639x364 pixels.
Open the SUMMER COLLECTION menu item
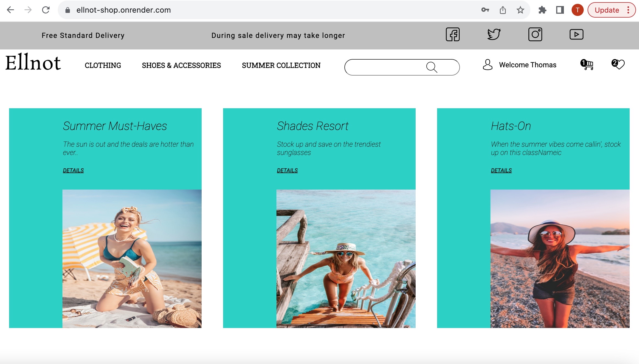pyautogui.click(x=281, y=65)
